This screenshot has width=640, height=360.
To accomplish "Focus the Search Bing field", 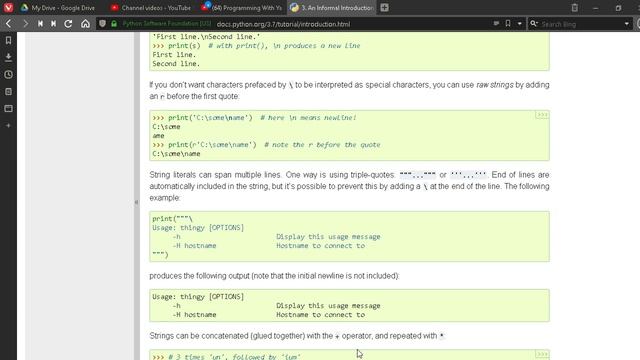I will pyautogui.click(x=580, y=24).
